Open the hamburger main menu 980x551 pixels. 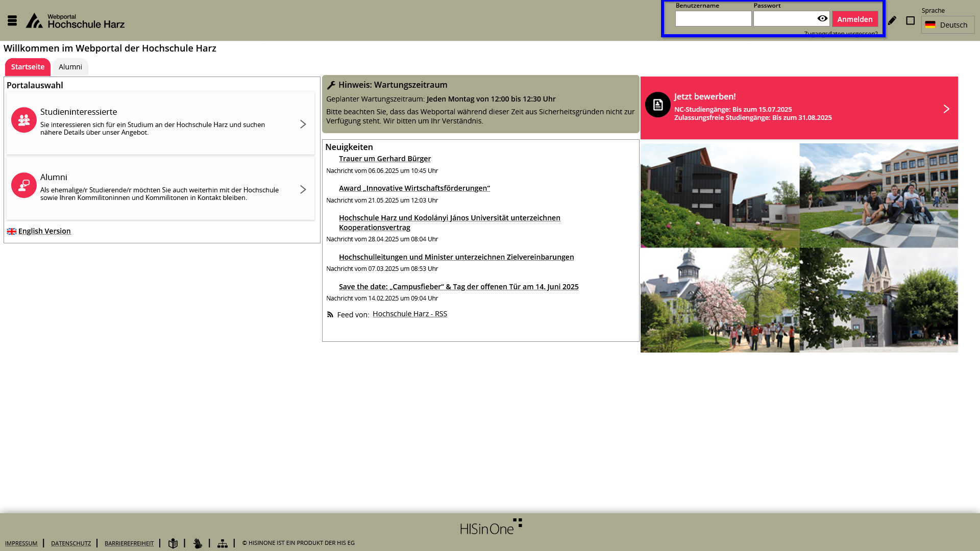click(12, 20)
